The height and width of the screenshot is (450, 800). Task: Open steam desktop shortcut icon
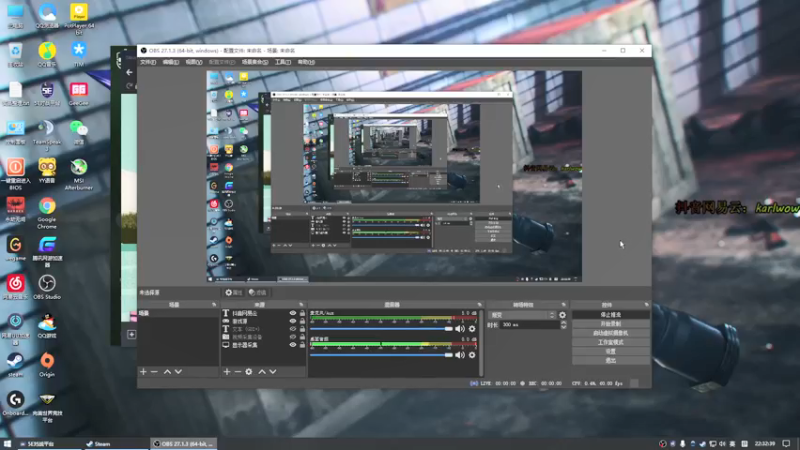[x=15, y=364]
